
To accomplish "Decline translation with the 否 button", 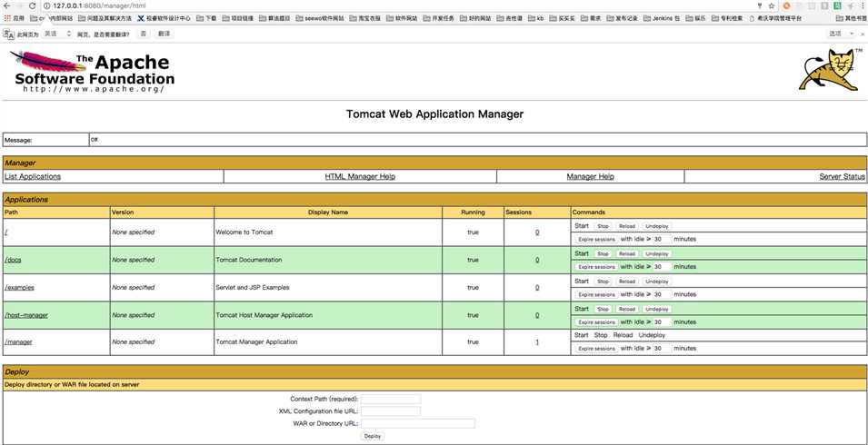I will [144, 34].
